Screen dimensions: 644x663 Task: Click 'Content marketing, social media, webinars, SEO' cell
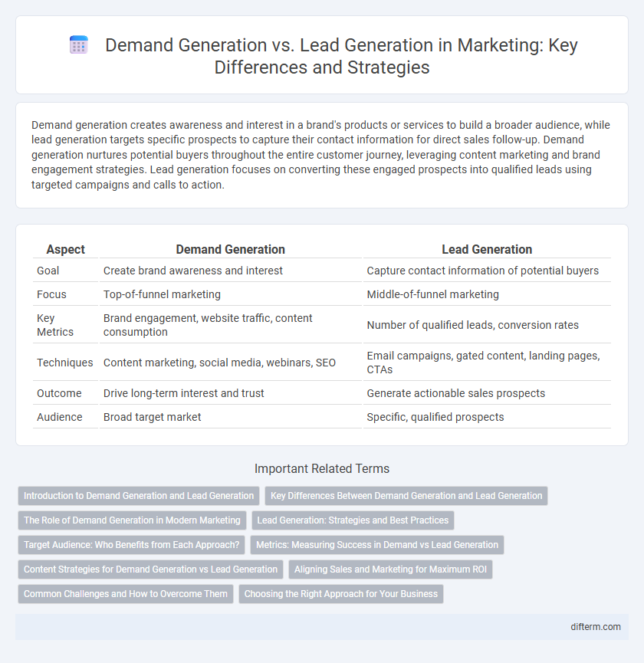(219, 363)
